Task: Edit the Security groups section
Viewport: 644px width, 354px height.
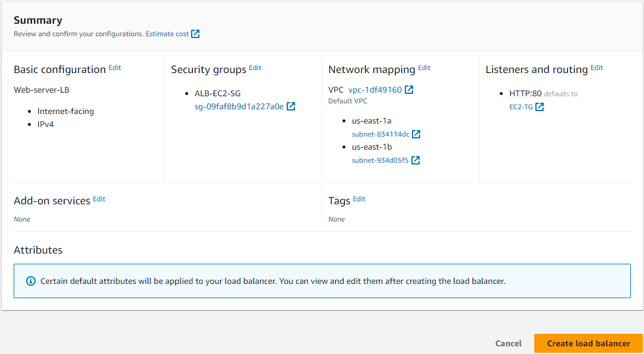Action: click(255, 68)
